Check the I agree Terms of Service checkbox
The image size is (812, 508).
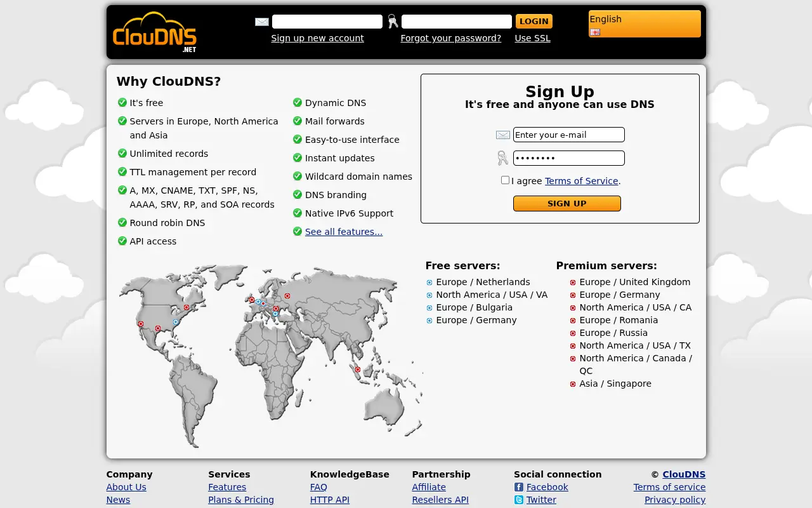coord(505,180)
